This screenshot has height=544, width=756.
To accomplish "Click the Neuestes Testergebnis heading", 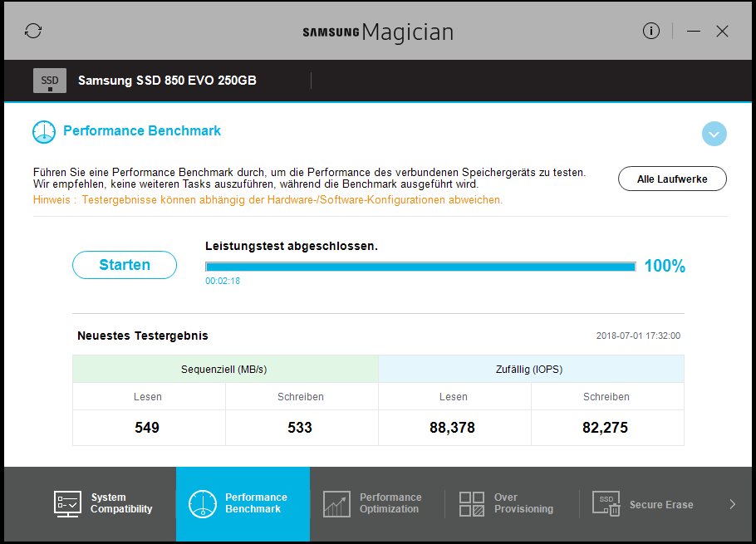I will coord(143,336).
